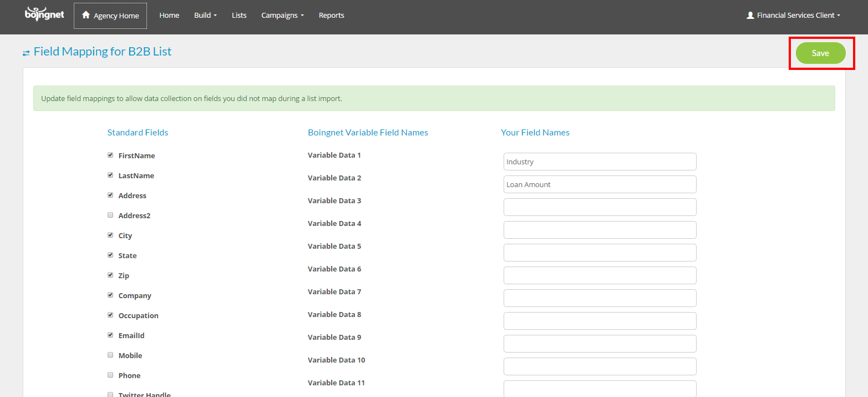868x397 pixels.
Task: Check the Address2 checkbox
Action: (x=110, y=215)
